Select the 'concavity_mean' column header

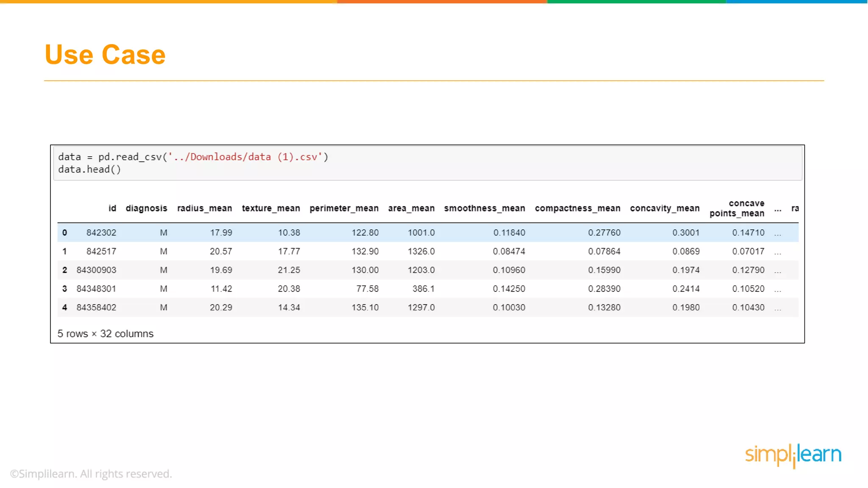pyautogui.click(x=665, y=208)
